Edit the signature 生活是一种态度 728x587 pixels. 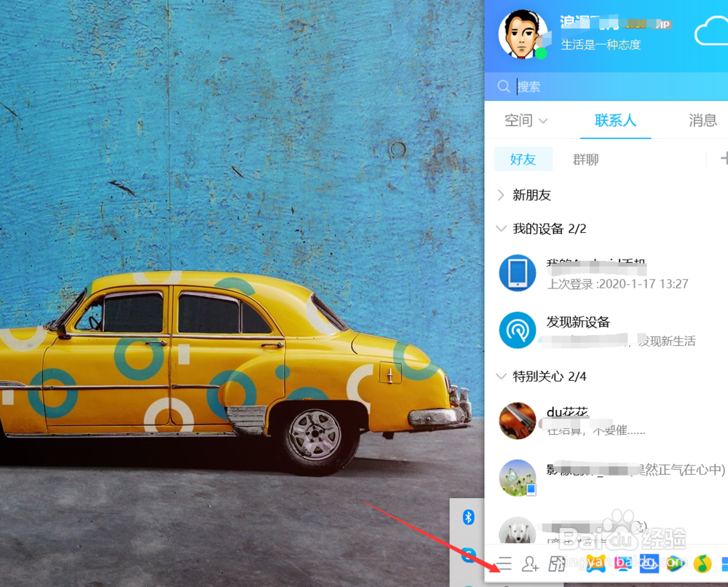pos(600,45)
